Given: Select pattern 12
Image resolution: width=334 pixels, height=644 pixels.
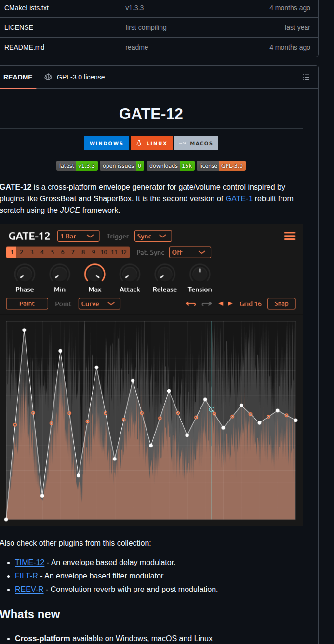Looking at the screenshot, I should click(124, 252).
